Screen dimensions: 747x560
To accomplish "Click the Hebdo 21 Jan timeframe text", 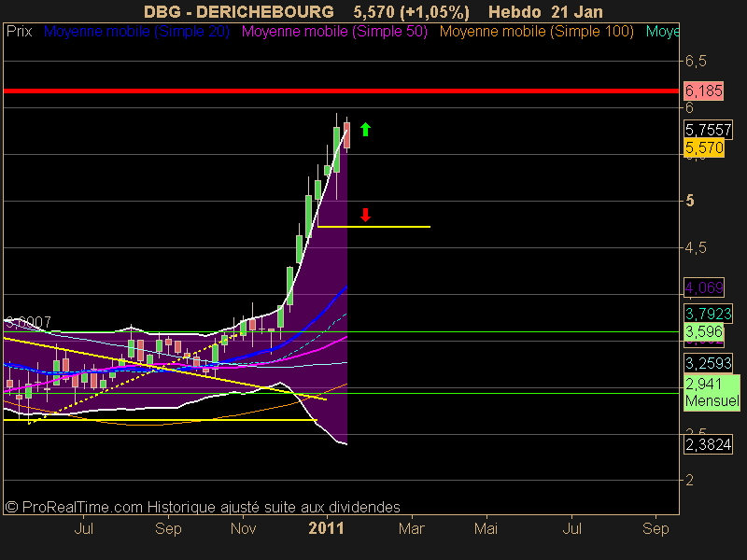I will pyautogui.click(x=545, y=11).
